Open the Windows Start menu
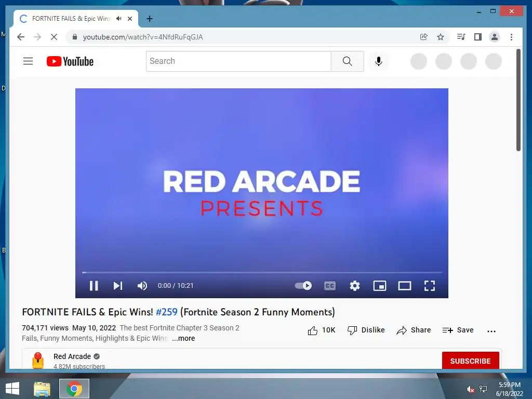 coord(12,389)
